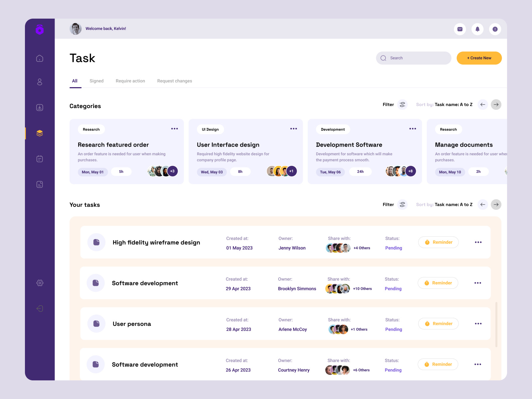Select the notes document icon in the sidebar
This screenshot has width=532, height=399.
click(40, 184)
